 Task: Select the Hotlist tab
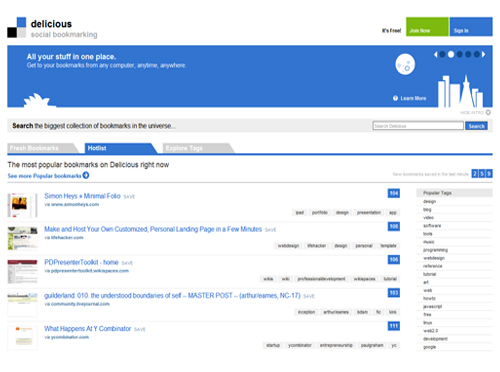120,148
